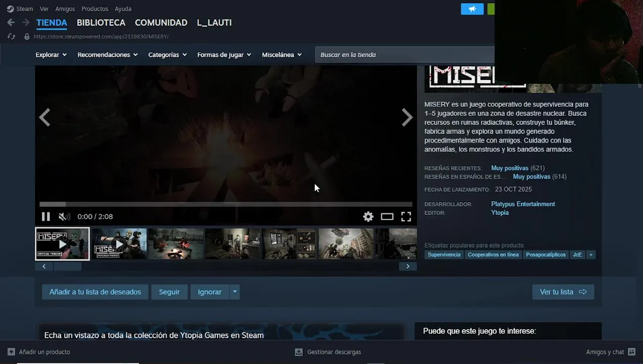Click the green button next to announcements

pyautogui.click(x=491, y=9)
